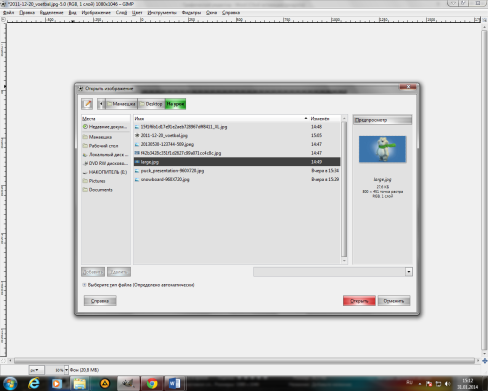The width and height of the screenshot is (488, 391).
Task: Open Windows Explorer folder icon in taskbar
Action: point(80,383)
